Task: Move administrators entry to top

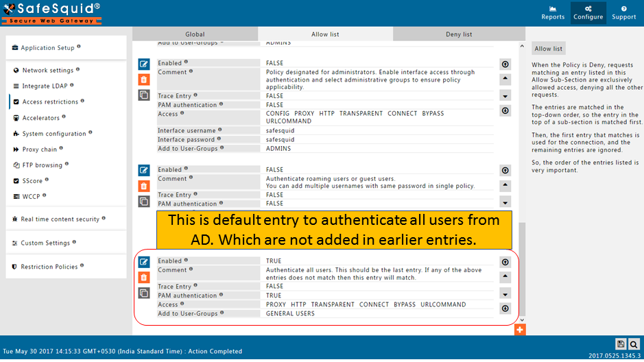Action: [505, 64]
